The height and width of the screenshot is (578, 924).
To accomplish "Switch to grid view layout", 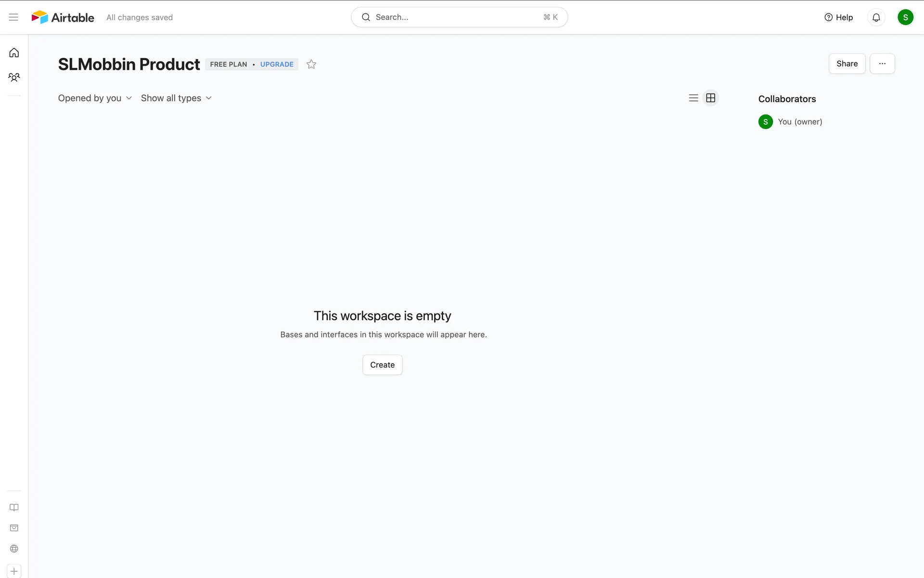I will tap(710, 98).
